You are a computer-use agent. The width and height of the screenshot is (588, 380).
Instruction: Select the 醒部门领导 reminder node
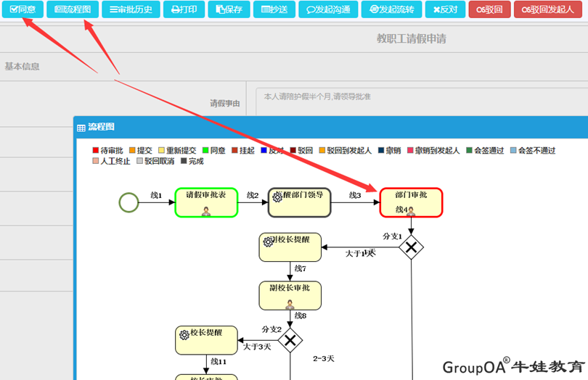click(x=299, y=202)
